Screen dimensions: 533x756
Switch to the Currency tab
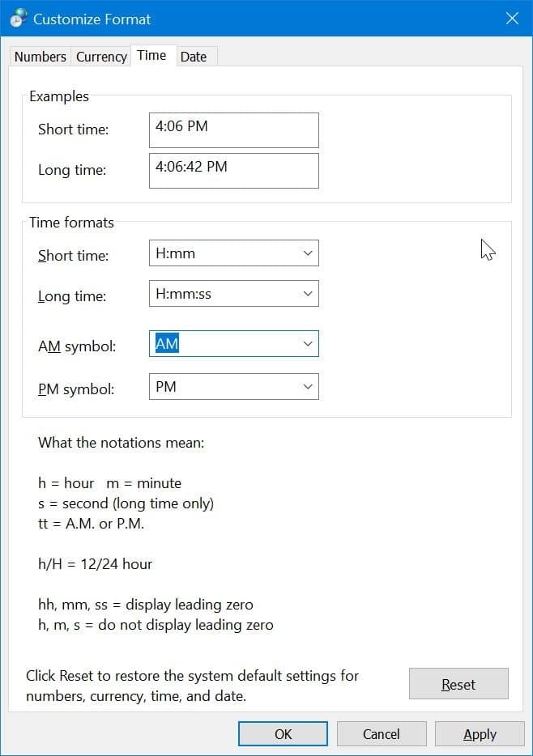pyautogui.click(x=101, y=57)
